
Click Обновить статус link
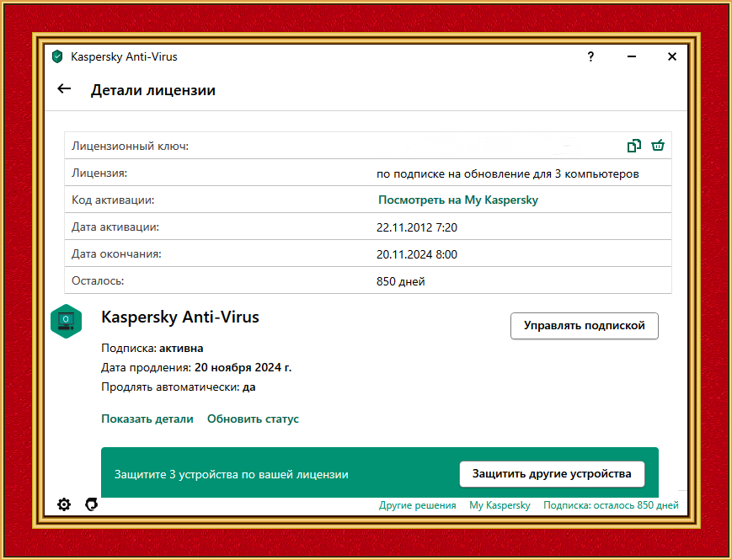(x=253, y=419)
